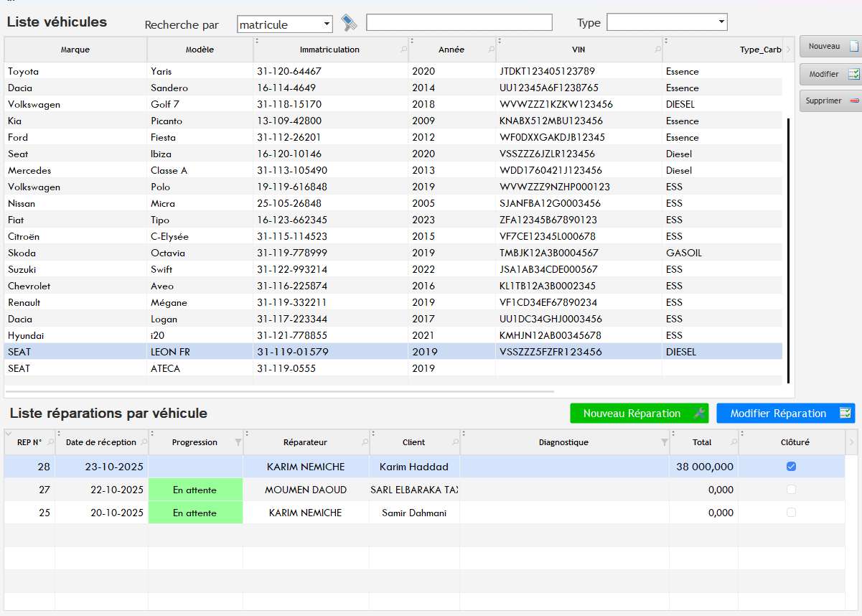Screen dimensions: 862x616
Task: Click the magnifier icon in the Année header
Action: [x=491, y=50]
